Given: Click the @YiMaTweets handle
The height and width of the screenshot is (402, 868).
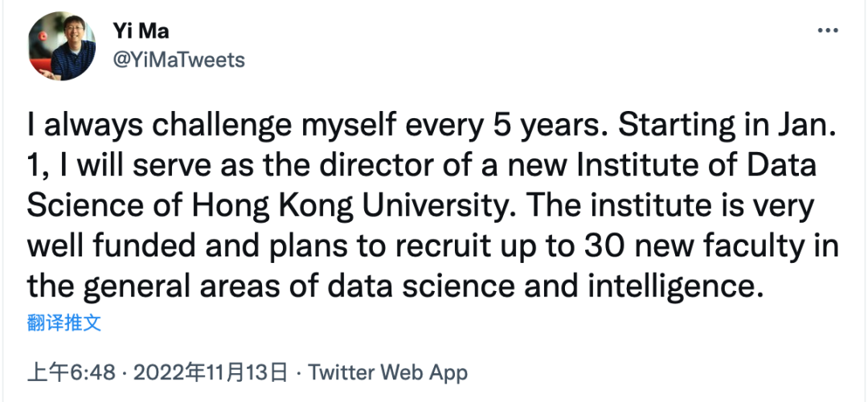Looking at the screenshot, I should tap(180, 60).
